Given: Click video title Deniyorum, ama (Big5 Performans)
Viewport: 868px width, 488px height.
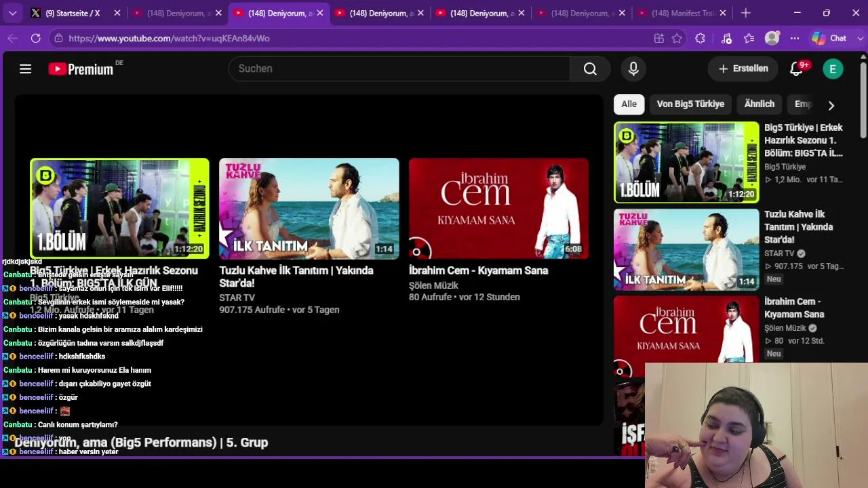Looking at the screenshot, I should 141,443.
